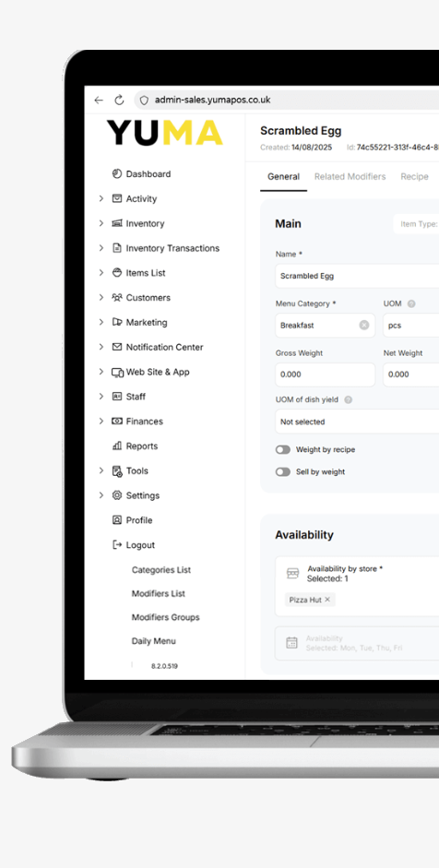Collapse the Items List chevron

pyautogui.click(x=101, y=272)
